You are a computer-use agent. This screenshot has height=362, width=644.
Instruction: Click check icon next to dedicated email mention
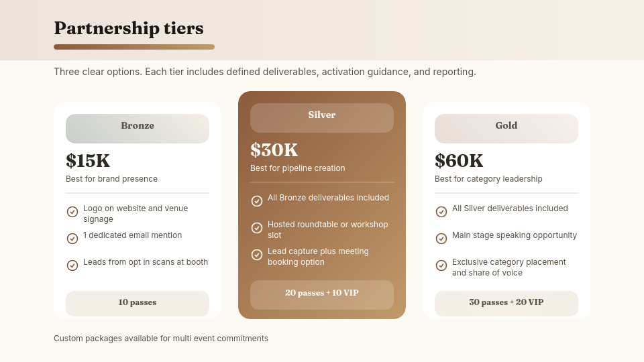[x=72, y=239]
